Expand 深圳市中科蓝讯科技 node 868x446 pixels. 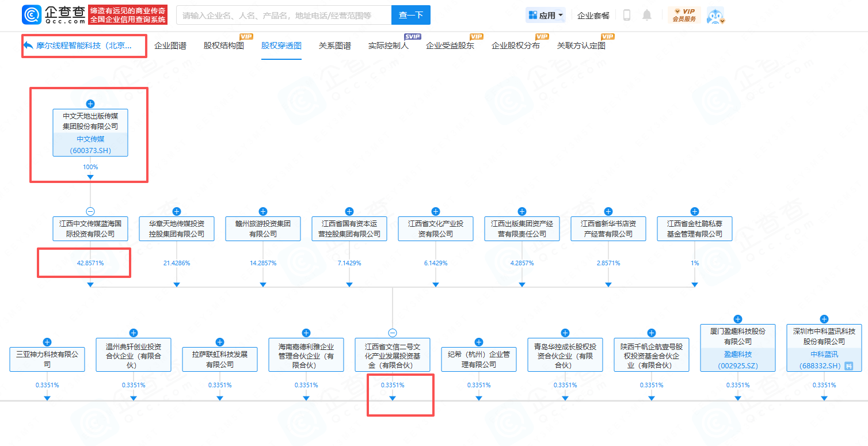tap(824, 319)
